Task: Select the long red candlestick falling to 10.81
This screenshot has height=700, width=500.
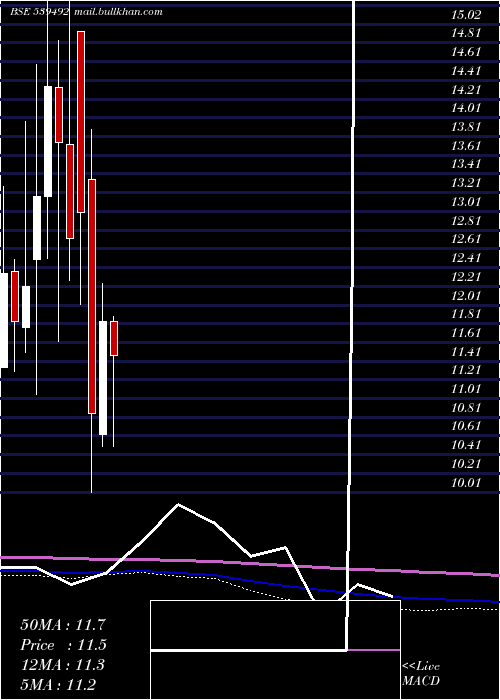Action: pos(92,296)
